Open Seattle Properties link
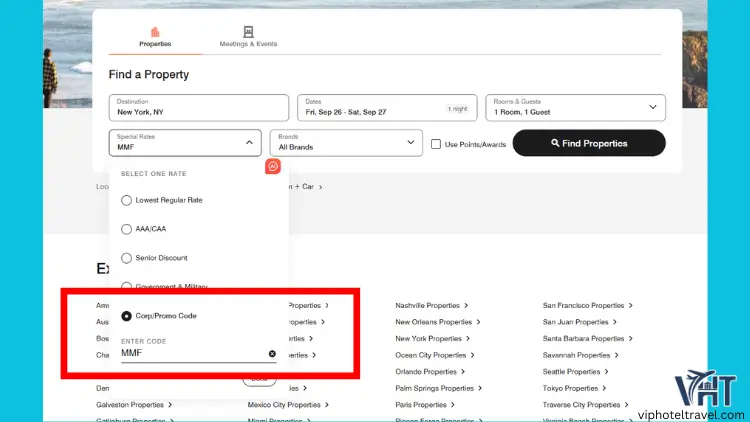The height and width of the screenshot is (422, 750). click(575, 372)
